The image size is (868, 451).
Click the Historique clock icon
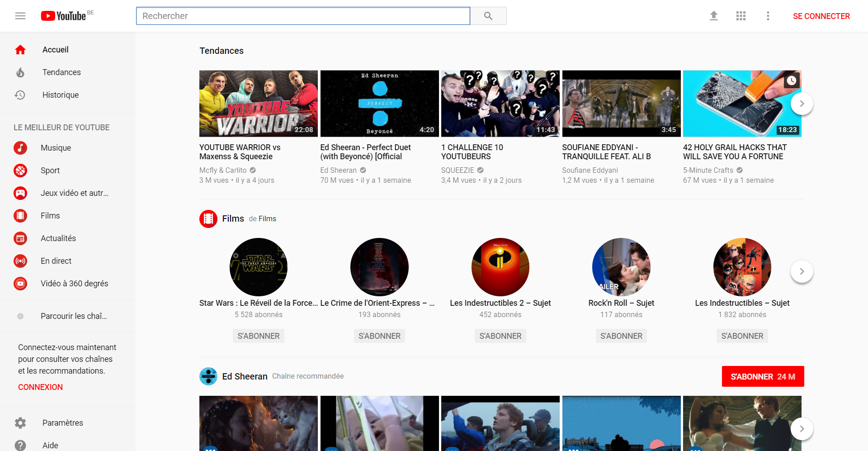(x=20, y=95)
